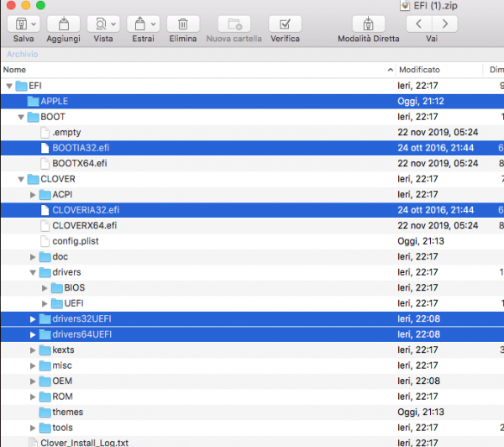The height and width of the screenshot is (447, 504).
Task: Collapse the BOOT folder
Action: click(x=21, y=117)
